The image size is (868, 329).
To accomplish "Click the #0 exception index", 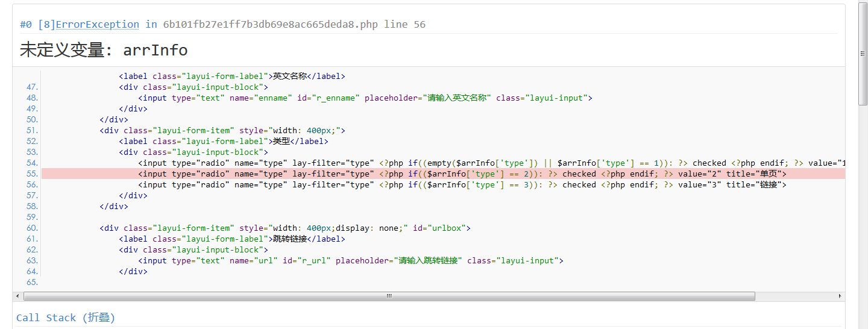I will 26,25.
